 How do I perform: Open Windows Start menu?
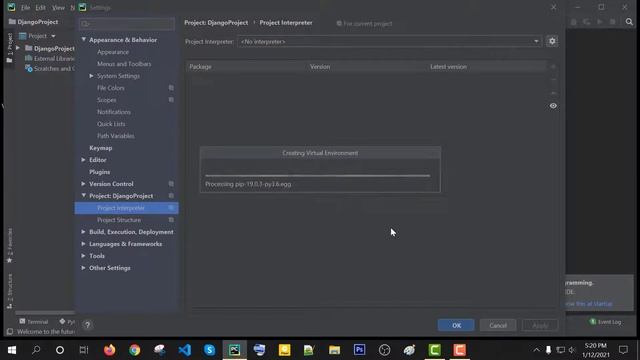point(11,350)
